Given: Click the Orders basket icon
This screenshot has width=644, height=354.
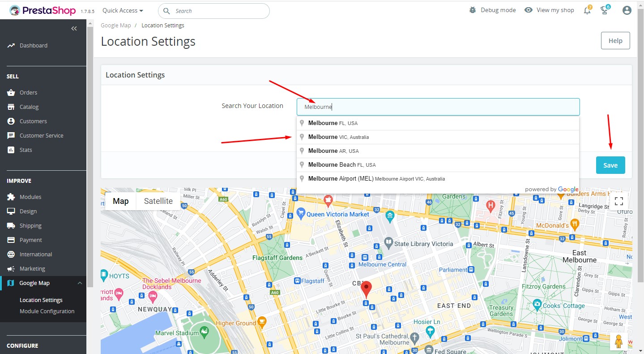Looking at the screenshot, I should (x=11, y=92).
